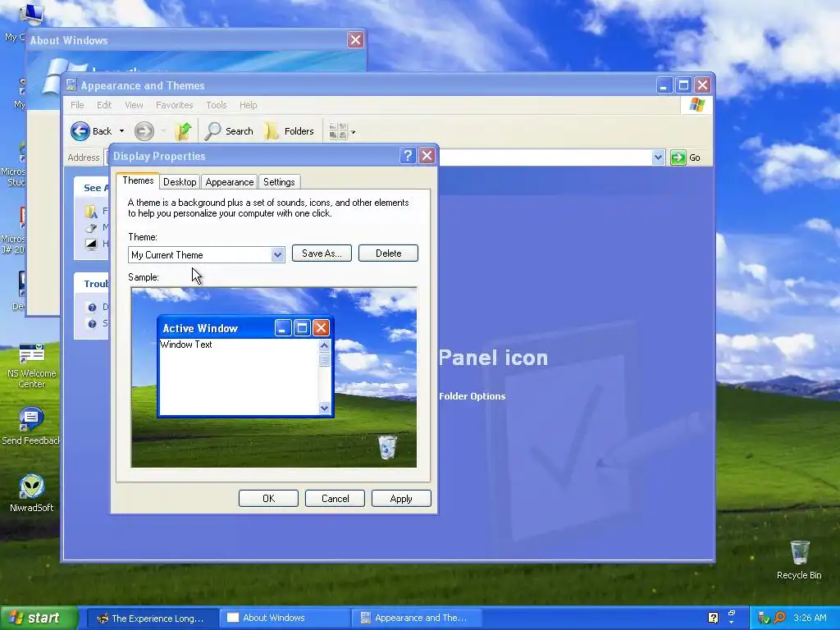Click OK in Display Properties
Viewport: 840px width, 630px height.
tap(268, 498)
